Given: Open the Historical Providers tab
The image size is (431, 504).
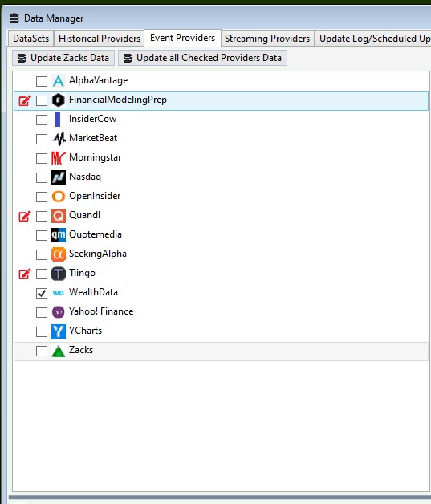Looking at the screenshot, I should [x=100, y=39].
